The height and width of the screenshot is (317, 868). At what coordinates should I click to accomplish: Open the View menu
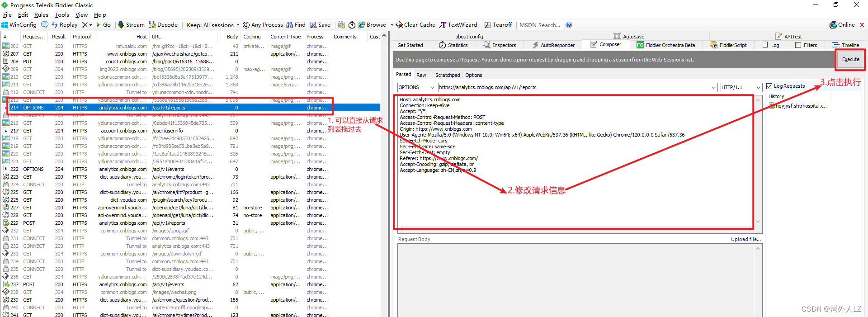tap(81, 15)
